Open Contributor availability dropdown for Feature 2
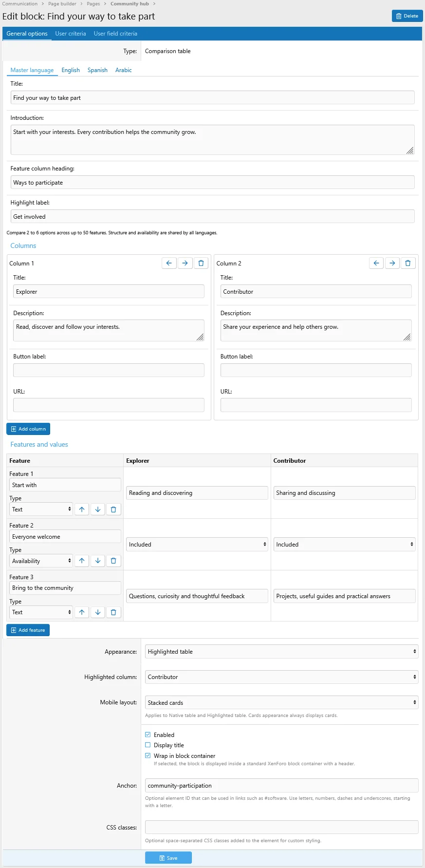Image resolution: width=425 pixels, height=868 pixels. coord(345,545)
